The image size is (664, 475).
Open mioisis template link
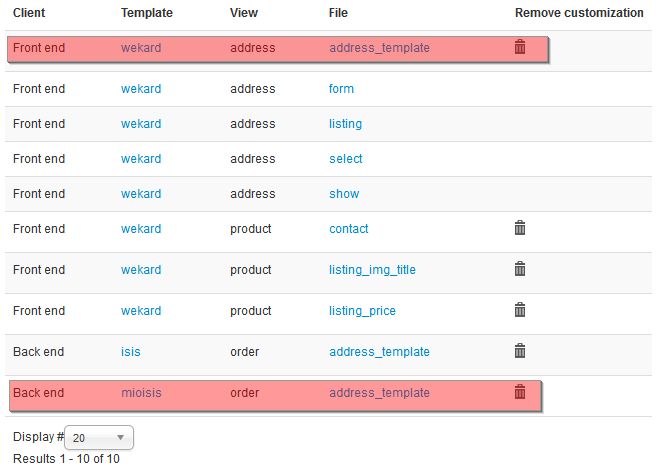coord(141,393)
